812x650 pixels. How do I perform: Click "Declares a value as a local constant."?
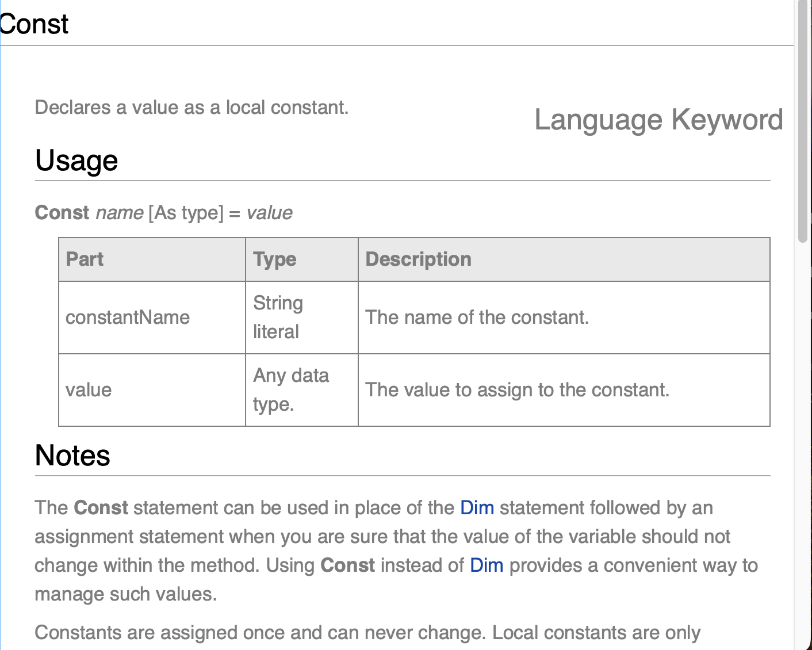[x=191, y=108]
